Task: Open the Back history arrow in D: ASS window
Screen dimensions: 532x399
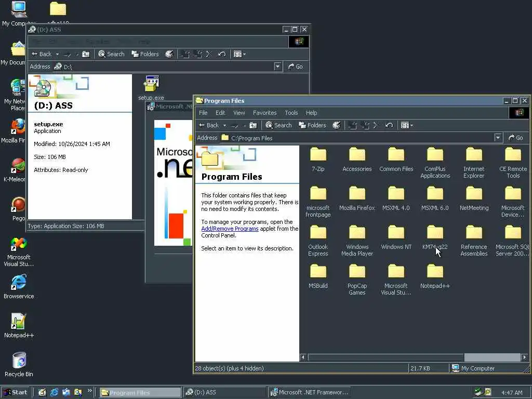Action: (57, 54)
